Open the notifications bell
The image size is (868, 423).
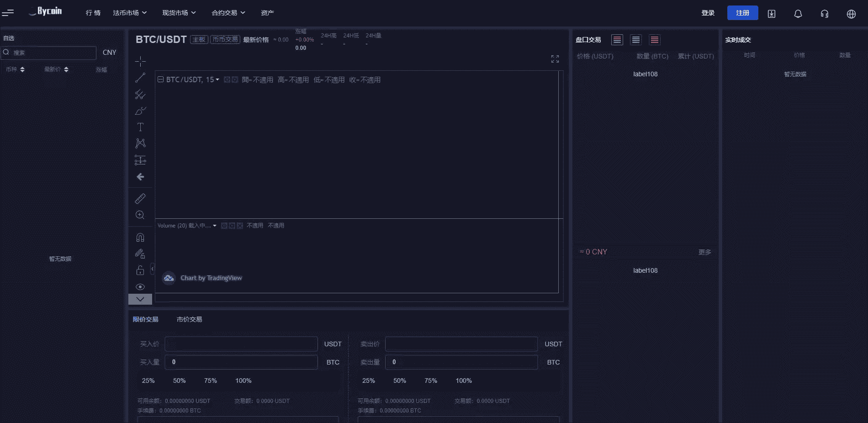798,14
